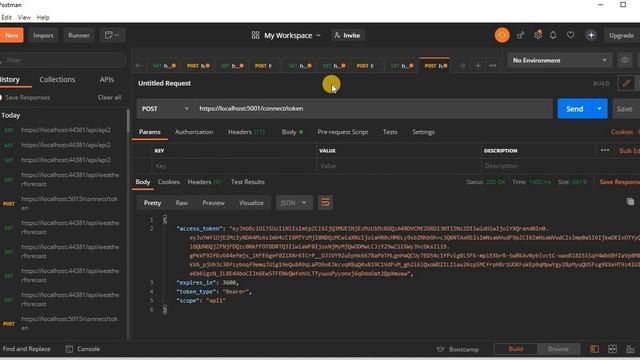The image size is (640, 360).
Task: Click the request URL field
Action: tap(373, 109)
